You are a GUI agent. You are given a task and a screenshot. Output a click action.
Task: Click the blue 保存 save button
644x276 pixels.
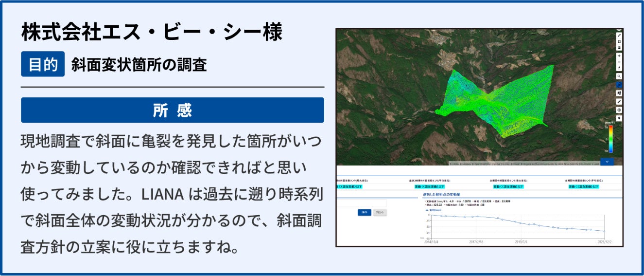[x=365, y=212]
